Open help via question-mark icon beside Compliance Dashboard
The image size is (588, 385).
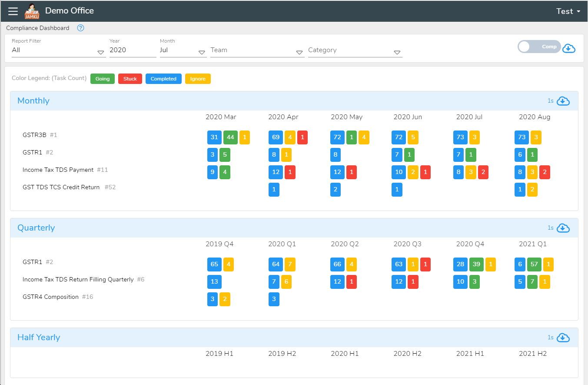80,27
